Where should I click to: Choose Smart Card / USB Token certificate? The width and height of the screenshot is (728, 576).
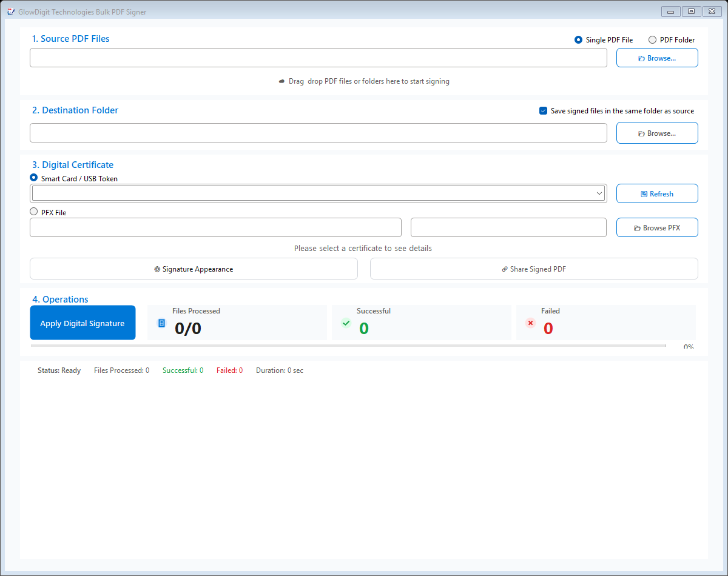(74, 178)
